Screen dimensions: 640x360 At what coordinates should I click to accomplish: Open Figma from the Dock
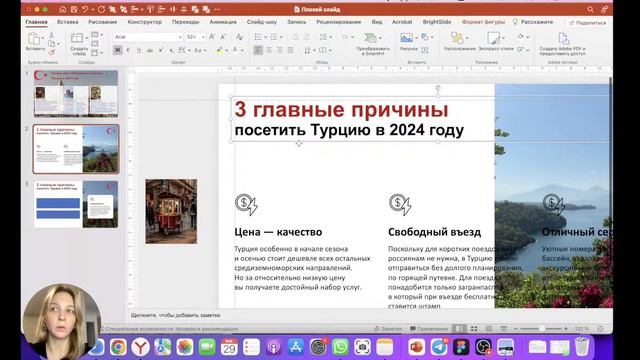pos(461,347)
